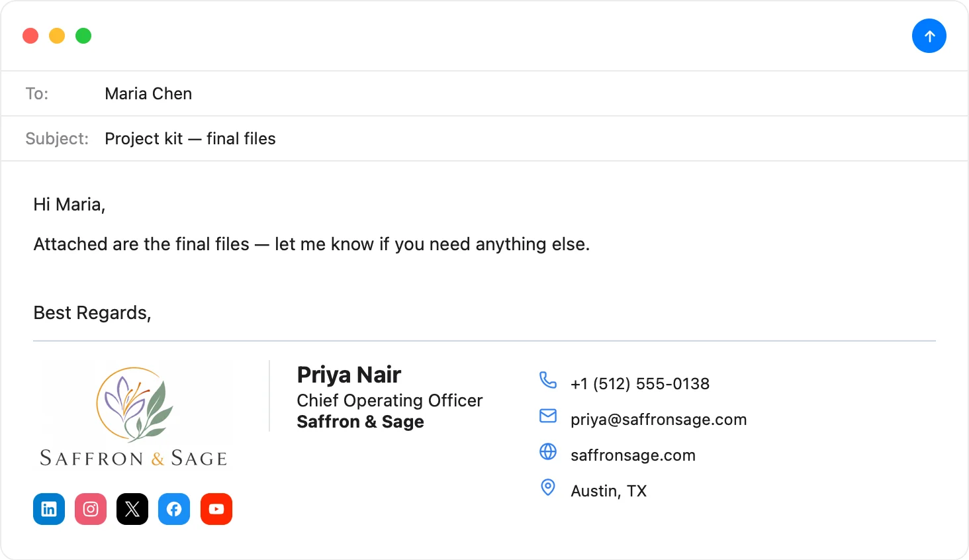Click the 'Austin, TX' location text
This screenshot has width=969, height=560.
pos(609,491)
